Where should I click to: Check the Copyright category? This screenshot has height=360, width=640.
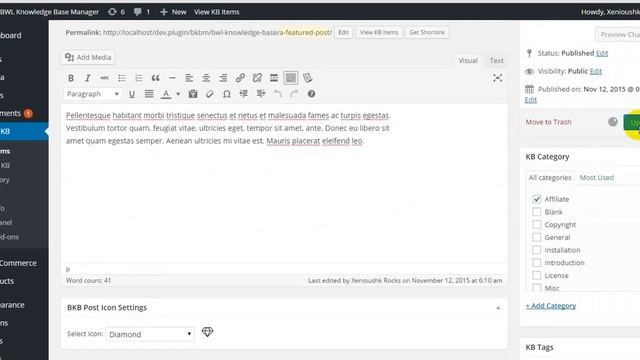536,224
